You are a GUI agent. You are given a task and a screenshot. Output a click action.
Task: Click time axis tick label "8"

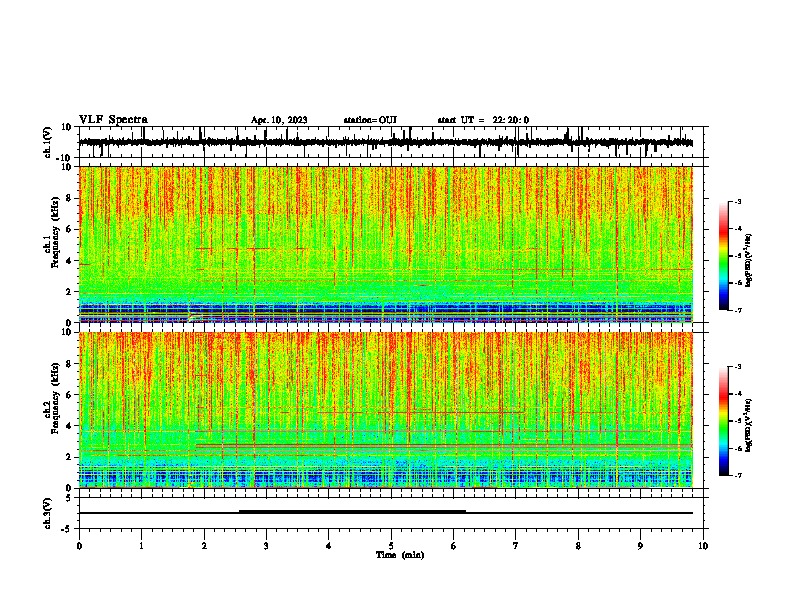578,546
